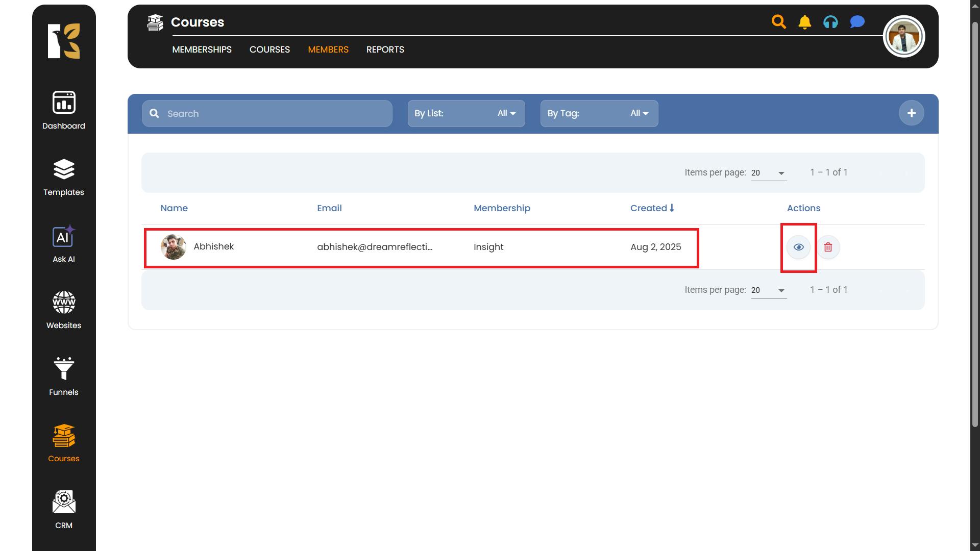Click the orange search magnifier icon

(x=778, y=22)
